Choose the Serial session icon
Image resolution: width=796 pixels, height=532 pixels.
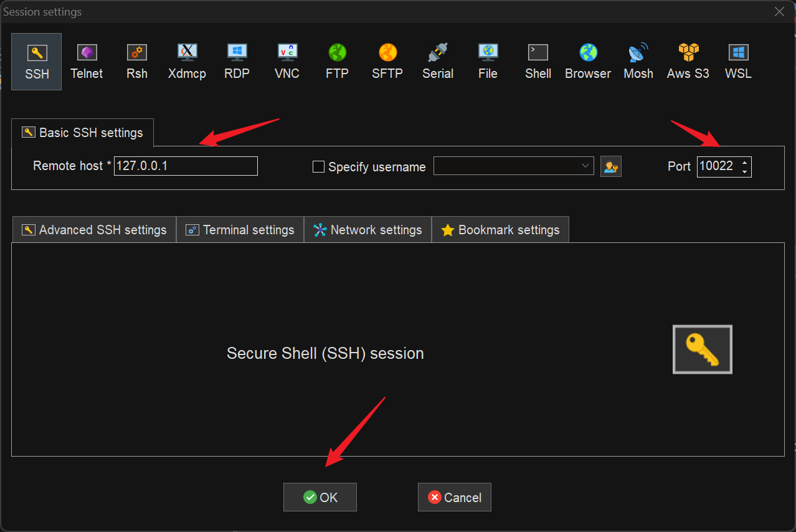pyautogui.click(x=438, y=62)
